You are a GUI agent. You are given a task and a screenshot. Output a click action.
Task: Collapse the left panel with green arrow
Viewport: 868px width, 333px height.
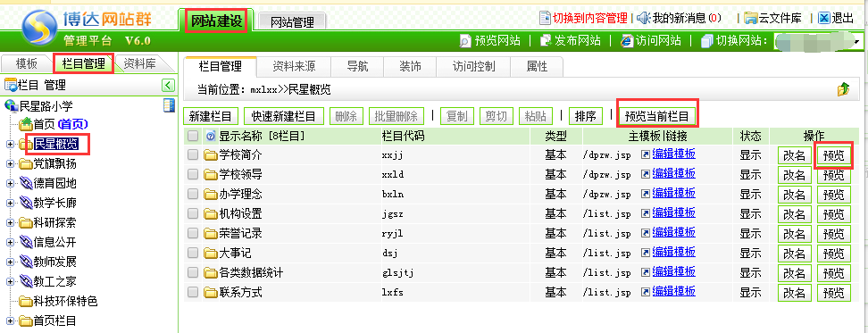click(168, 85)
